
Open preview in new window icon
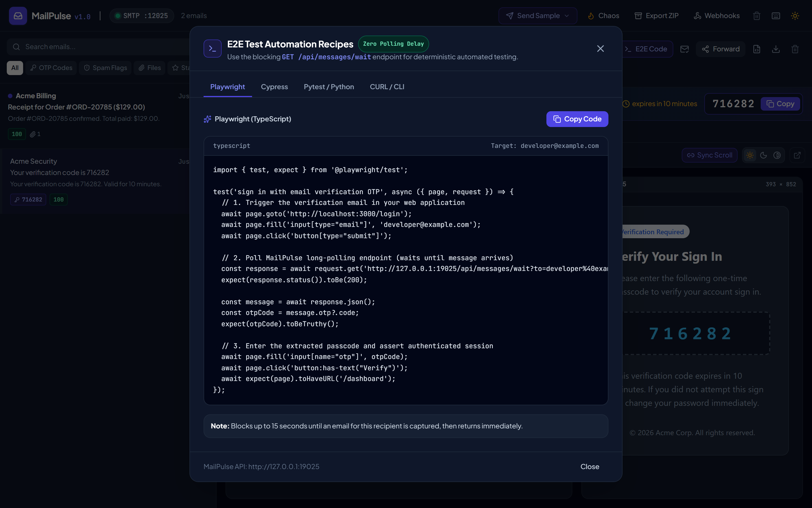[x=797, y=155]
